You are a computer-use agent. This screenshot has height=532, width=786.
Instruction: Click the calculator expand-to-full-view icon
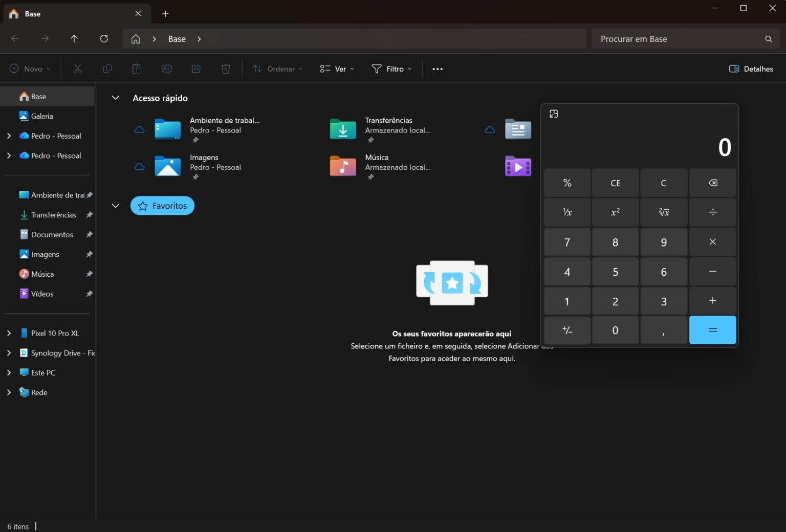coord(554,114)
